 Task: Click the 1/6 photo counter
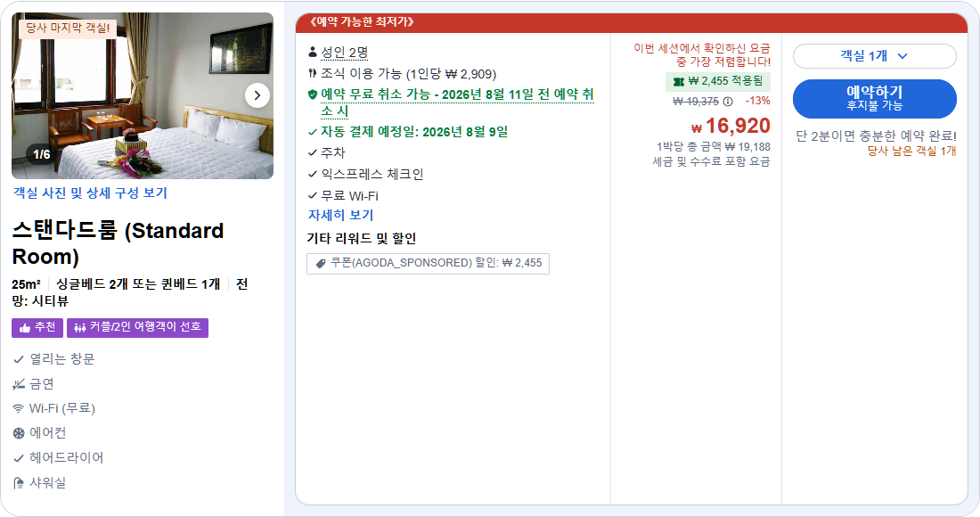coord(42,154)
